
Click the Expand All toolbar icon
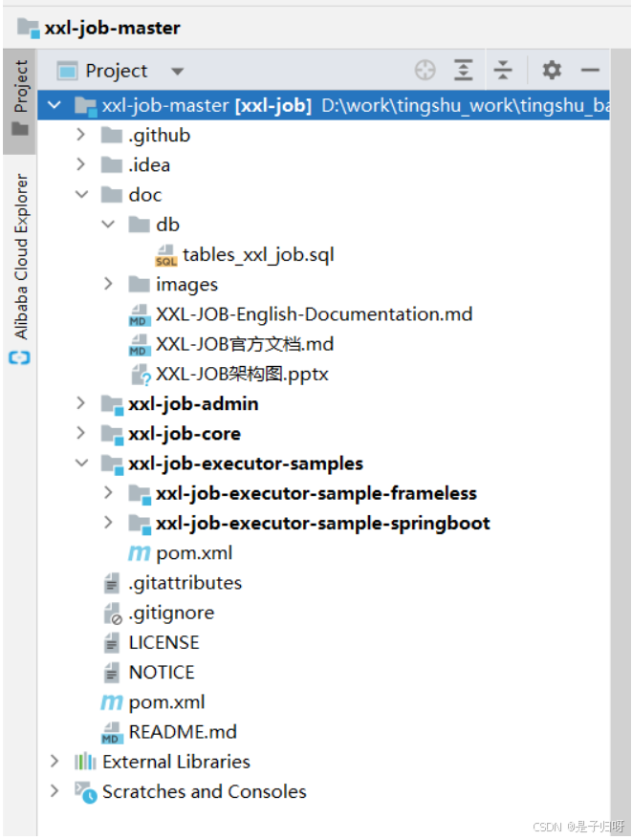[463, 70]
